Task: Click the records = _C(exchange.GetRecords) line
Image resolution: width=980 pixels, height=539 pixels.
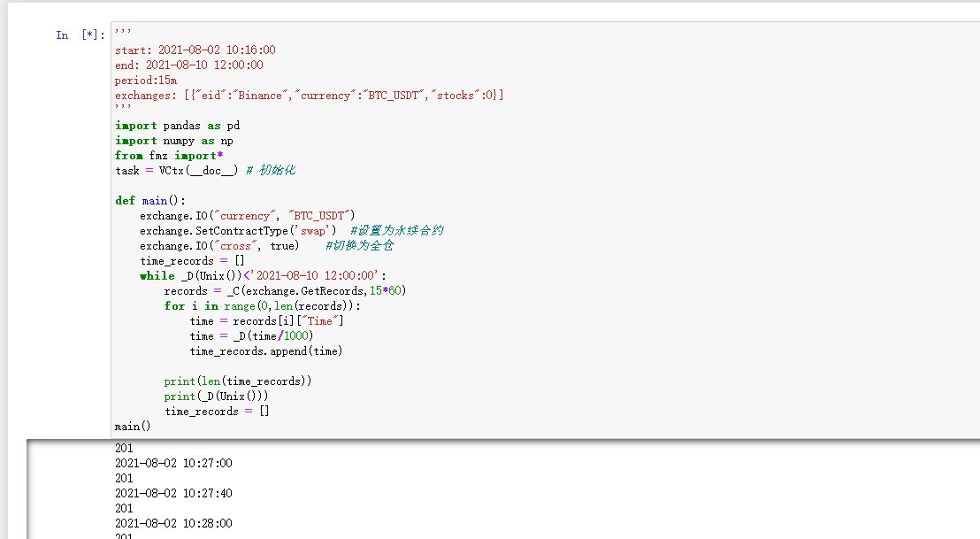Action: [x=285, y=291]
